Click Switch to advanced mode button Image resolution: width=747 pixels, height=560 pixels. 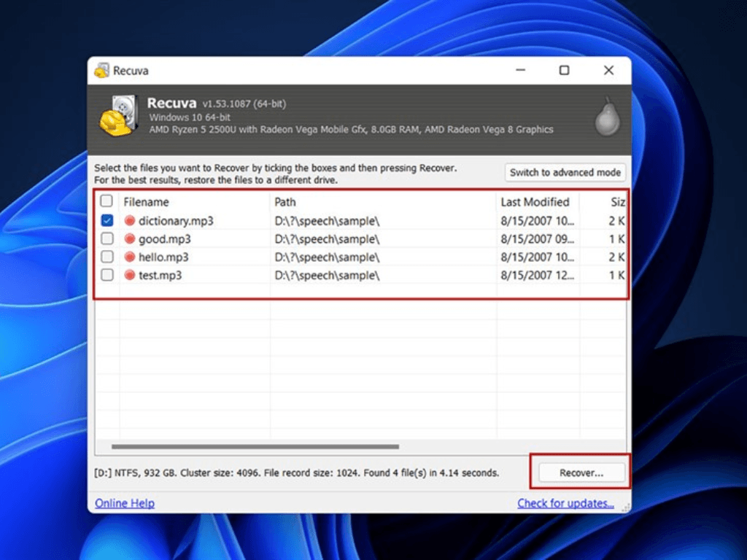pos(565,173)
